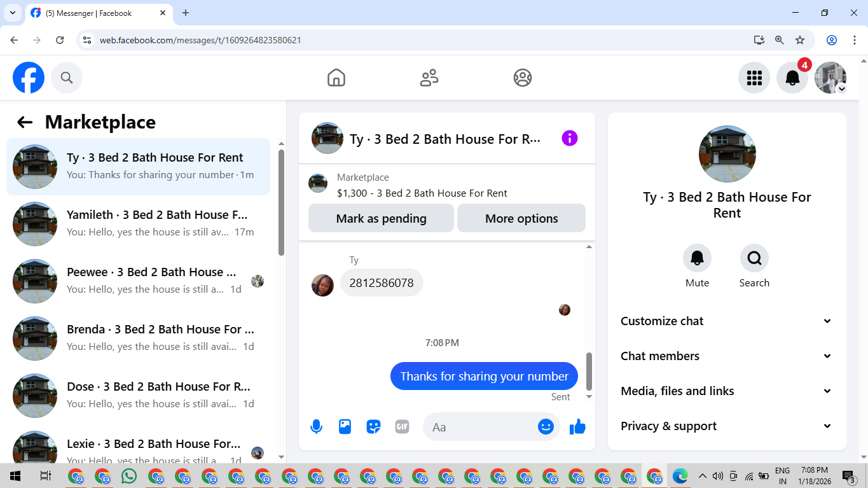This screenshot has width=868, height=488.
Task: Open the notifications bell
Action: (x=792, y=78)
